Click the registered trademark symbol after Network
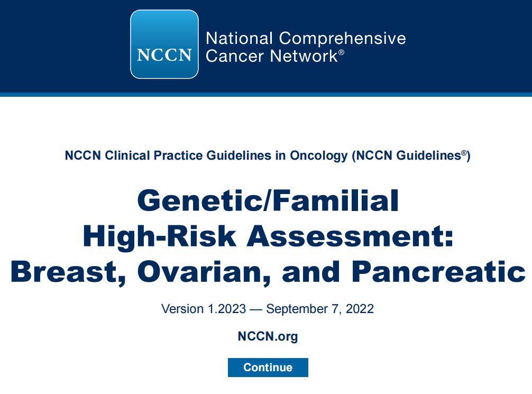This screenshot has width=532, height=394. tap(341, 52)
